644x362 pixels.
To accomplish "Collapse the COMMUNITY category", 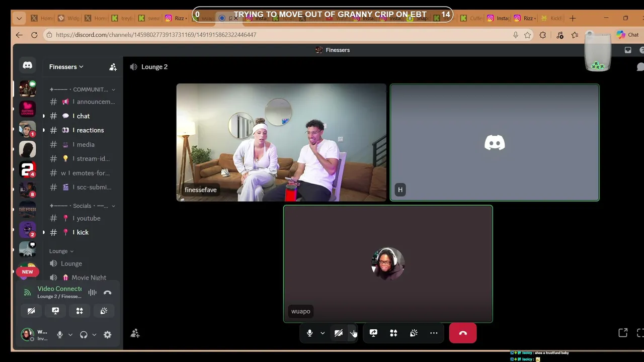I will pos(83,89).
